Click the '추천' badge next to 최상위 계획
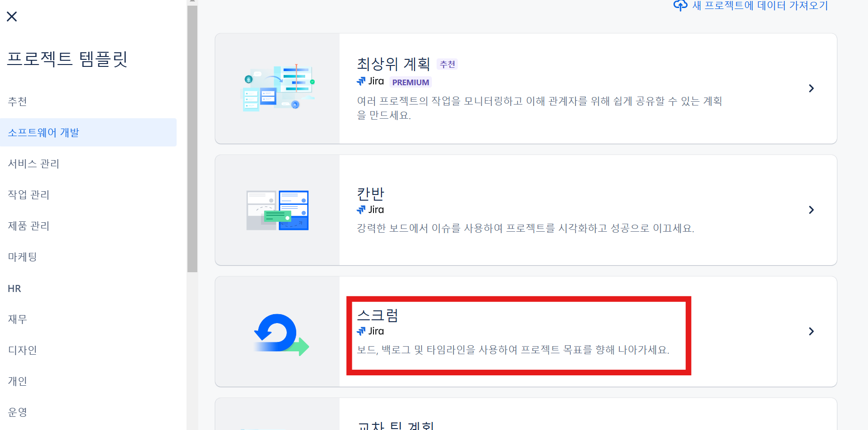 pos(447,64)
